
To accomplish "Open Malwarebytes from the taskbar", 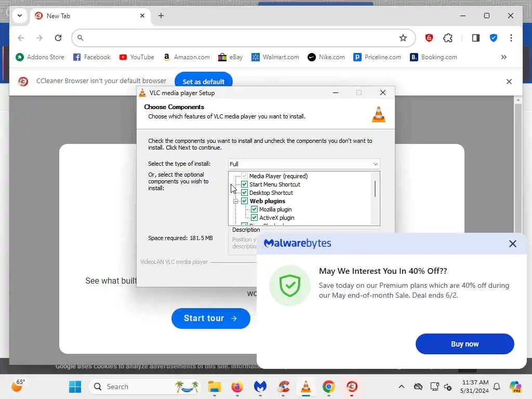I will click(260, 387).
